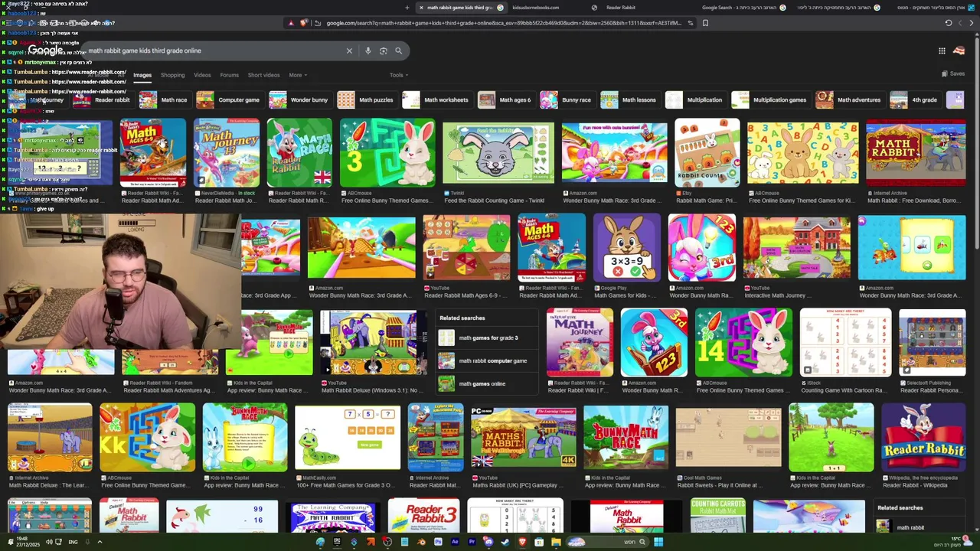Open Photoshop from the taskbar
Image resolution: width=980 pixels, height=551 pixels.
tap(438, 542)
